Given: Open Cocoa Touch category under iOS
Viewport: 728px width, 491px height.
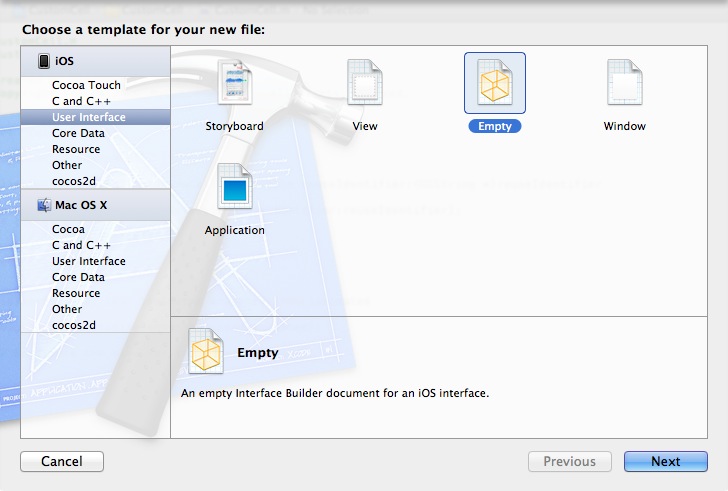Looking at the screenshot, I should click(x=86, y=85).
